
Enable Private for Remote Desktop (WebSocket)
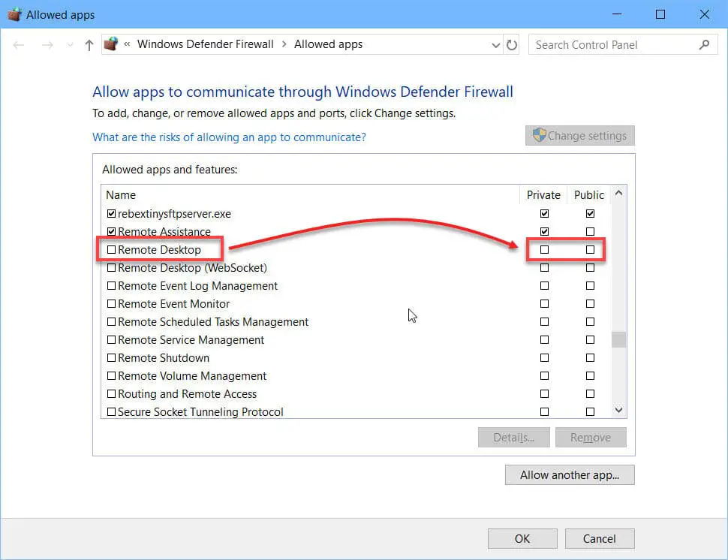pos(544,267)
